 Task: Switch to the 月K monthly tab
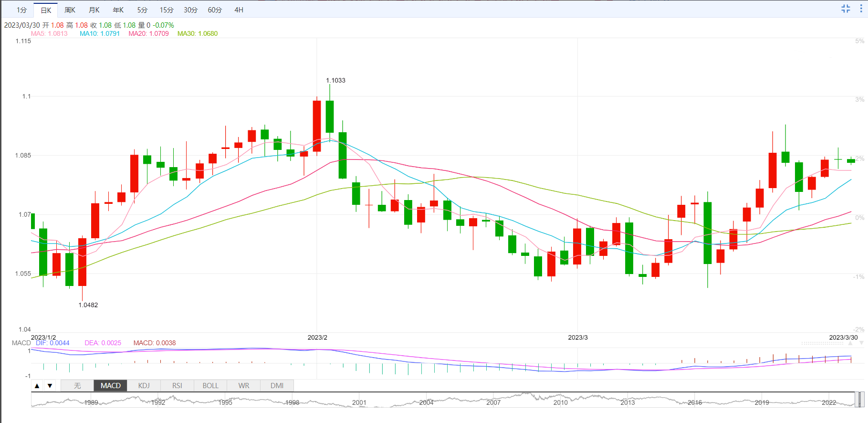(94, 10)
